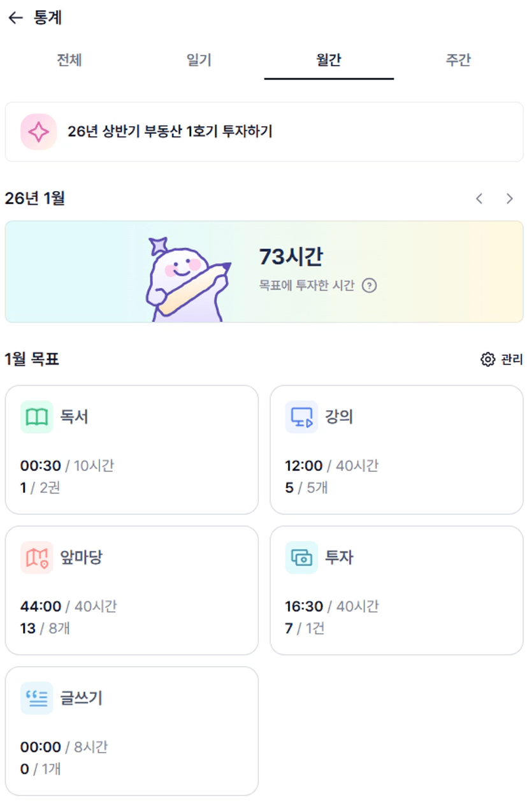Viewport: 527px width, 812px height.
Task: Click the back arrow icon
Action: (x=15, y=18)
